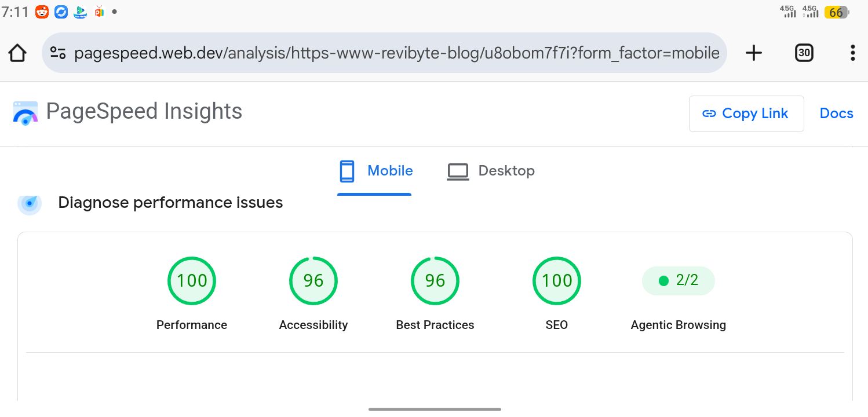Tap the bottom navigation gesture handle
Viewport: 868px width, 417px height.
(x=435, y=409)
